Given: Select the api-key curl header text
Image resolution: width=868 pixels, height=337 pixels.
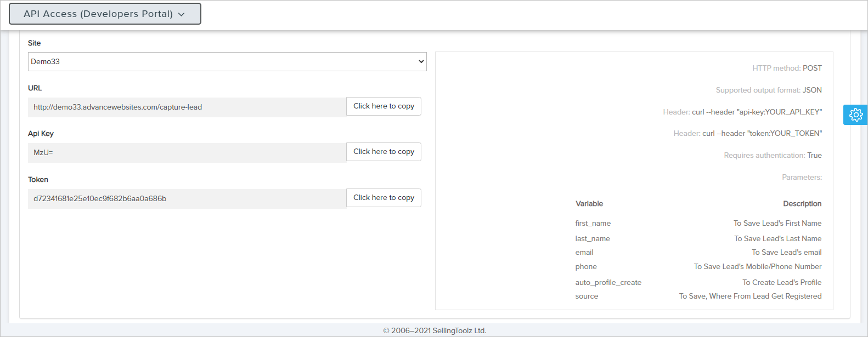Looking at the screenshot, I should pos(757,112).
